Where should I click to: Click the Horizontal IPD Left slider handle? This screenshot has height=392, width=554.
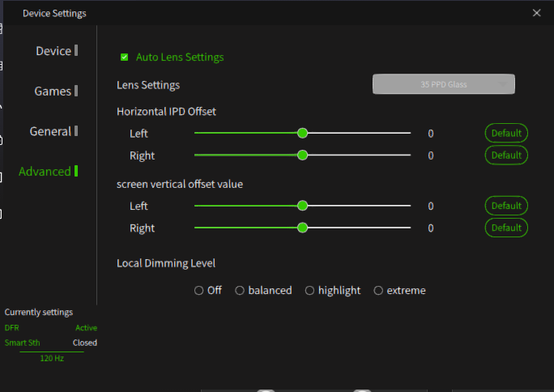coord(302,133)
